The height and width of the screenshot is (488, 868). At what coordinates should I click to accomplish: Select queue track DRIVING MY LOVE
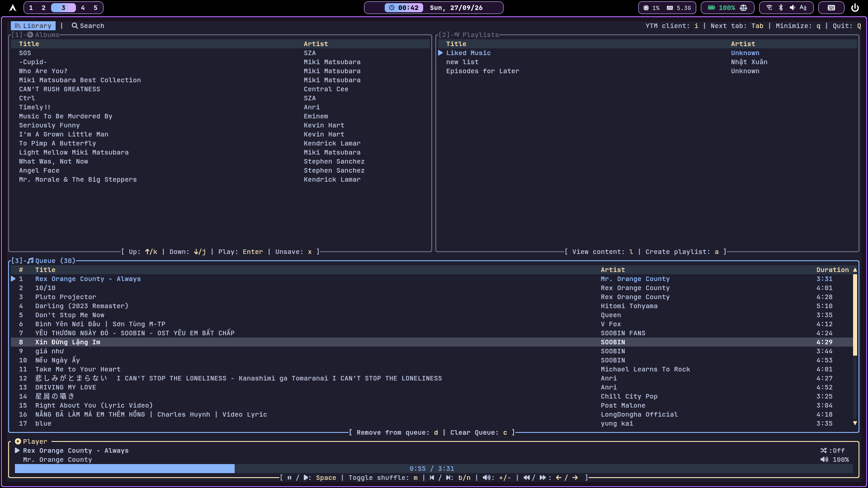click(x=432, y=387)
